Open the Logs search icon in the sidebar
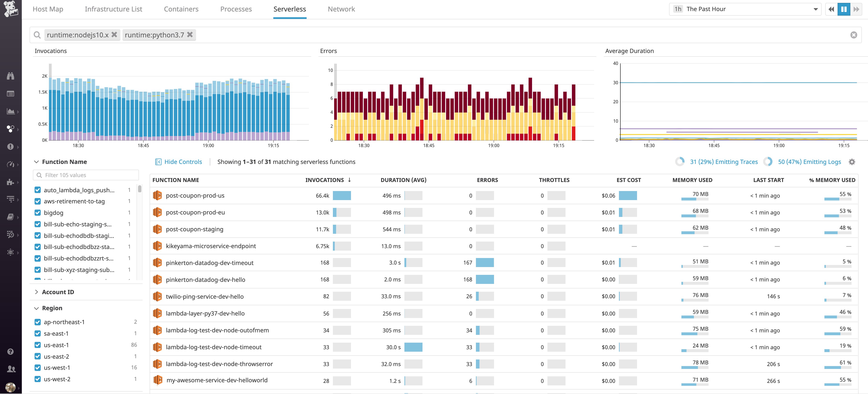 (x=10, y=234)
